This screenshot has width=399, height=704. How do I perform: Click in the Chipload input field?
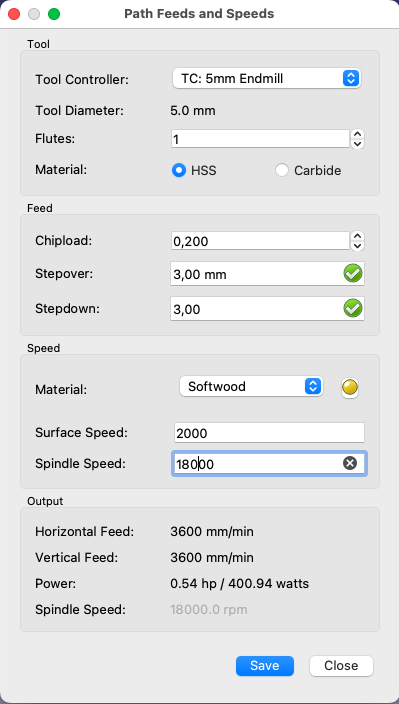(260, 241)
